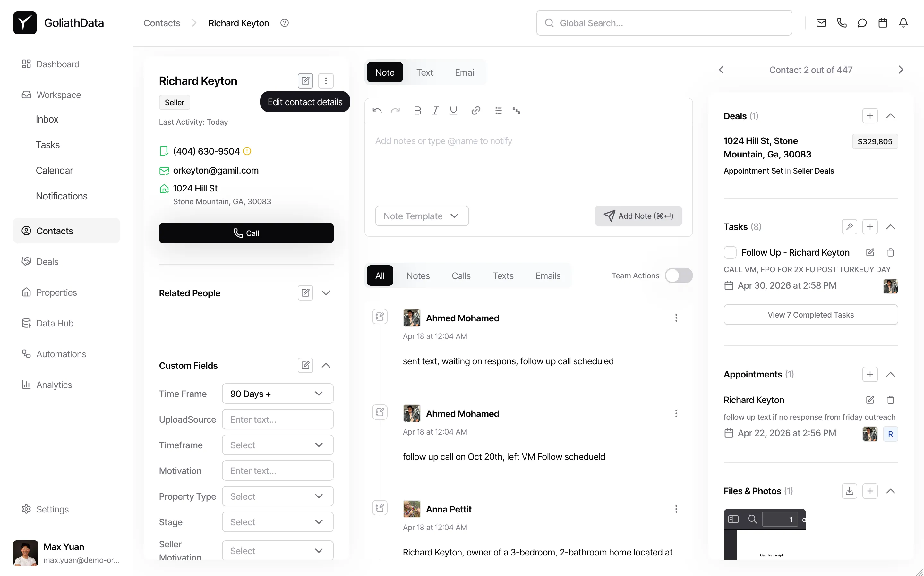The height and width of the screenshot is (576, 924).
Task: Delete the Follow Up task with trash icon
Action: pos(890,252)
